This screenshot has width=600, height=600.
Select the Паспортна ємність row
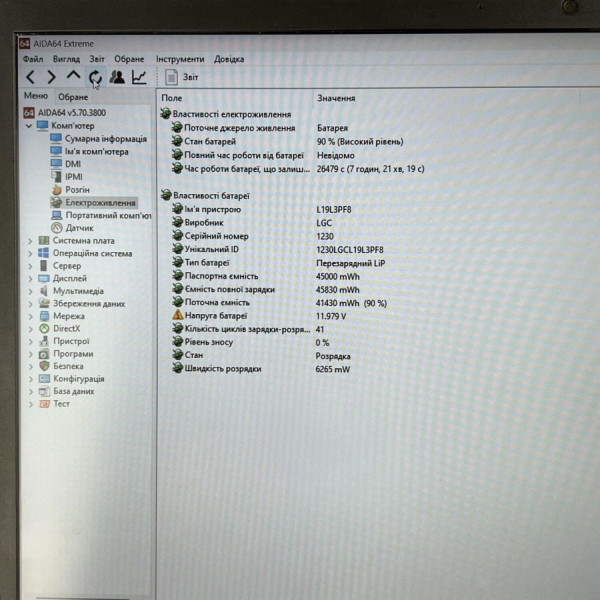coord(266,276)
